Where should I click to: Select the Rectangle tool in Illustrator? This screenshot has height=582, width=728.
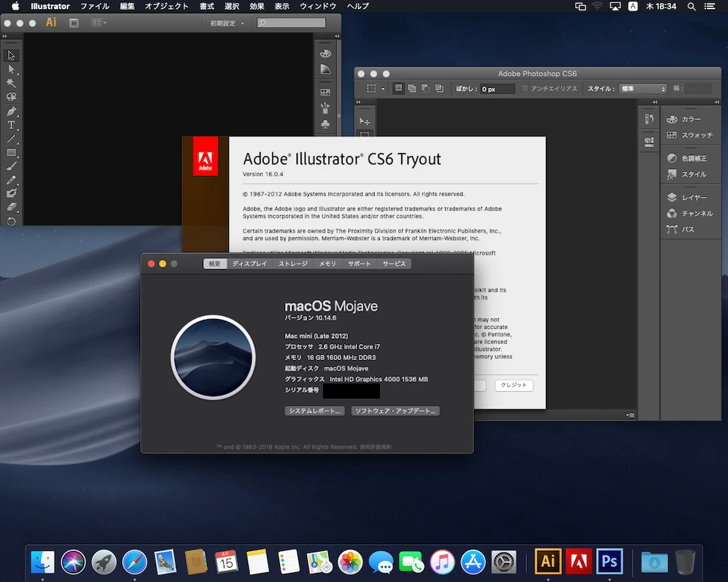[x=11, y=152]
